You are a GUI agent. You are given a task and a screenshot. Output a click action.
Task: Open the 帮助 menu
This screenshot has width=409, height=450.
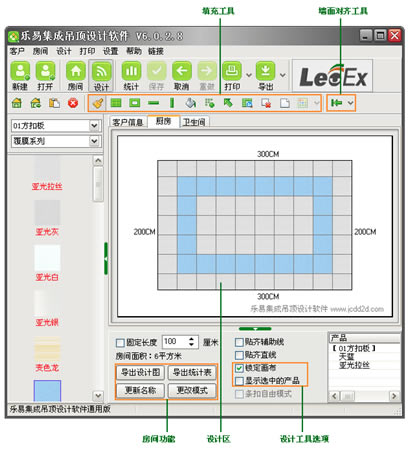click(x=134, y=51)
